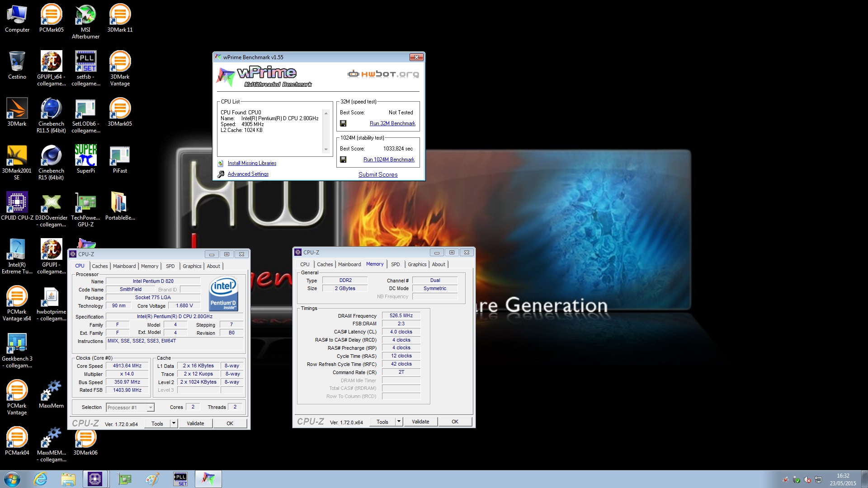Switch to CPU tab in right CPU-Z
Image resolution: width=868 pixels, height=488 pixels.
(x=305, y=264)
